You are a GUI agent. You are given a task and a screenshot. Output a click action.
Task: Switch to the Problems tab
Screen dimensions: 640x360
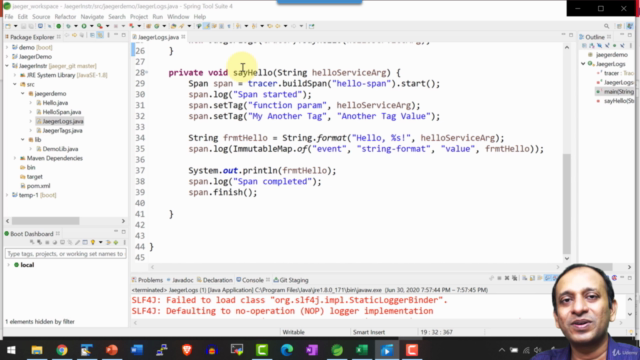(147, 280)
